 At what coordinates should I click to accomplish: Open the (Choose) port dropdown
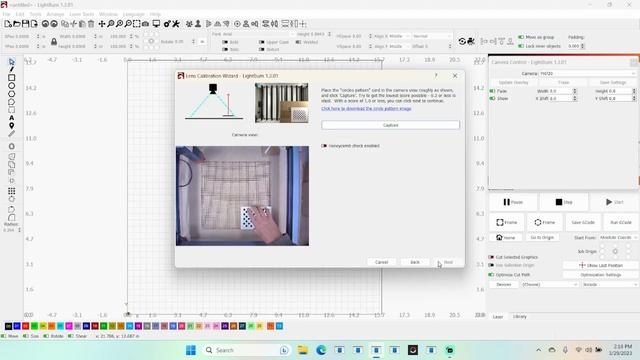549,284
